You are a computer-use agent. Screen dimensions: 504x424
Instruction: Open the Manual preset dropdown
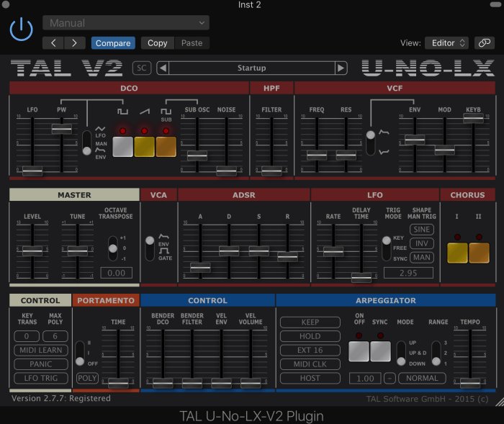[x=126, y=23]
